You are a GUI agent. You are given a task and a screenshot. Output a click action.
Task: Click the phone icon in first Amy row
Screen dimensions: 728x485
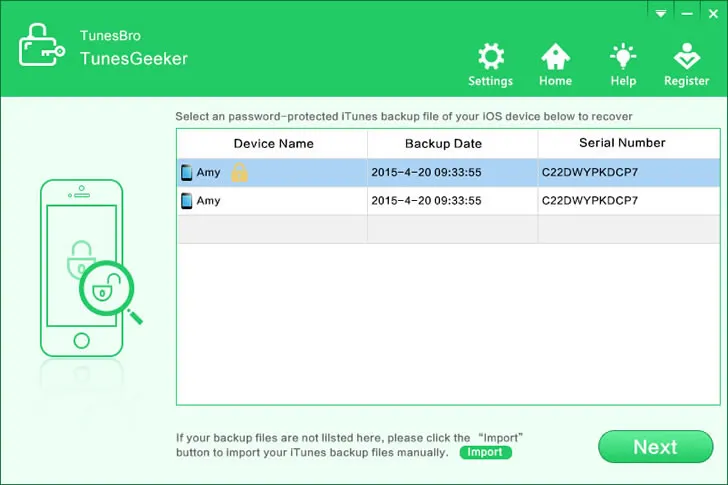(186, 173)
